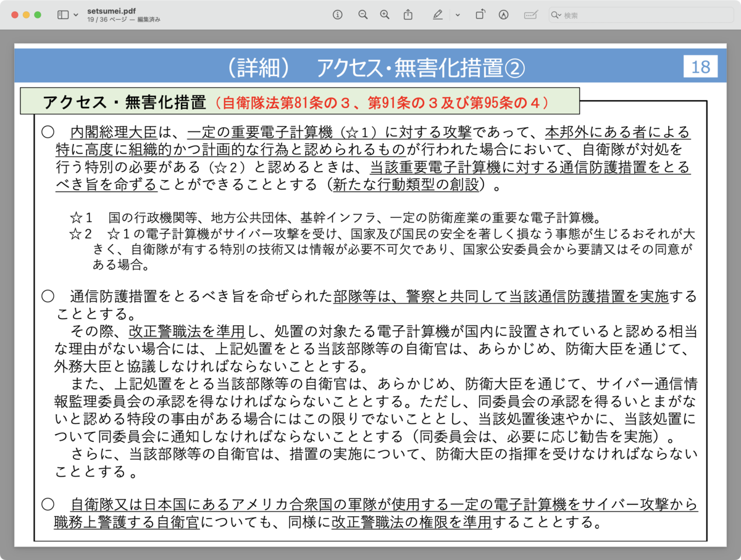741x560 pixels.
Task: Show the PDF inspector info
Action: [337, 15]
